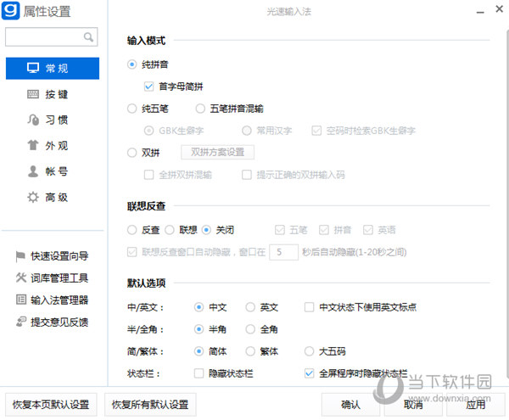509x420 pixels.
Task: Click 恢复本页默认设置 button
Action: click(51, 405)
